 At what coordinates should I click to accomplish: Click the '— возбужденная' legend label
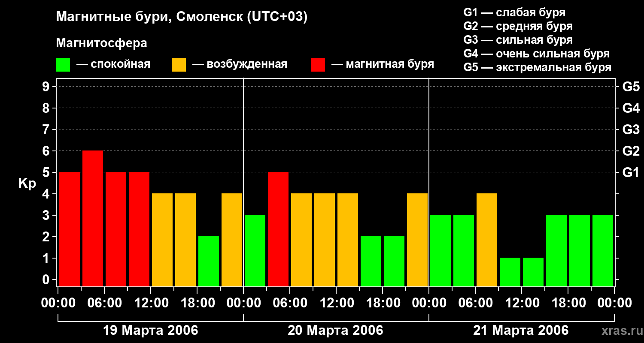pyautogui.click(x=240, y=64)
